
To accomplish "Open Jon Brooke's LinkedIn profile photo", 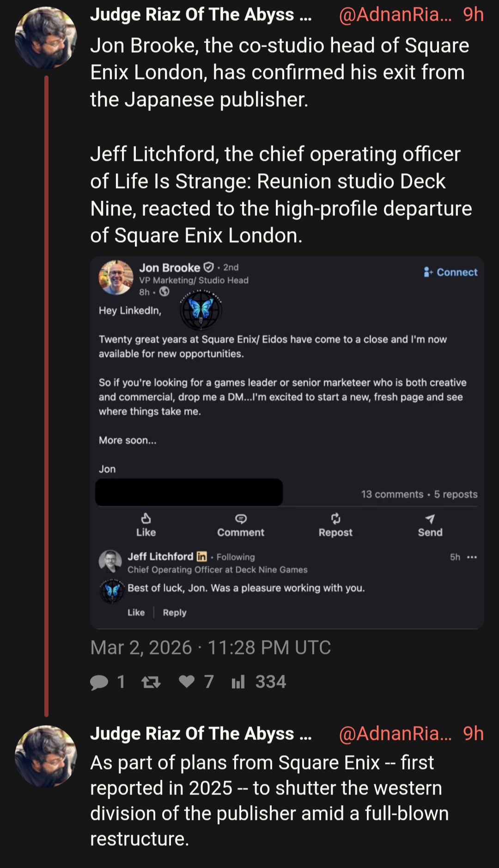I will [116, 277].
